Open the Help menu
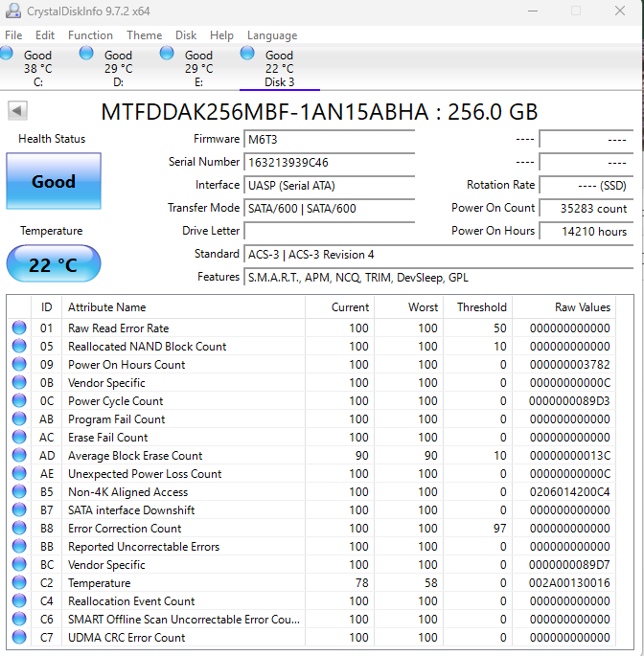644x656 pixels. (221, 35)
